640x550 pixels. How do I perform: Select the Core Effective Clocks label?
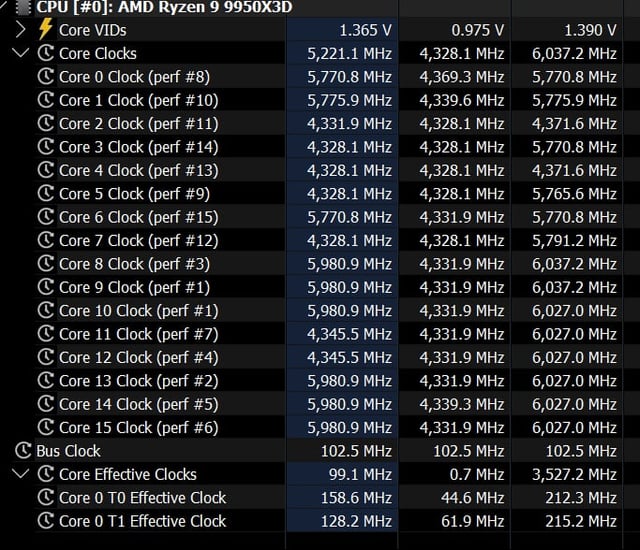coord(128,474)
